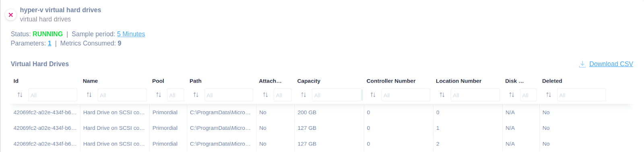Sort table by Location Number column
This screenshot has height=152, width=644.
coord(442,95)
